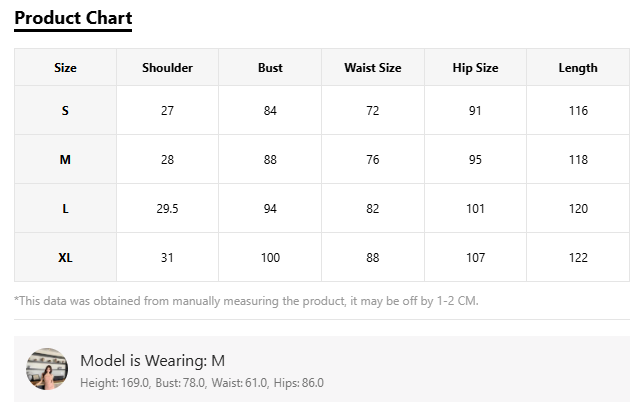The width and height of the screenshot is (640, 409).
Task: Click the Model is Wearing: M text
Action: tap(153, 361)
